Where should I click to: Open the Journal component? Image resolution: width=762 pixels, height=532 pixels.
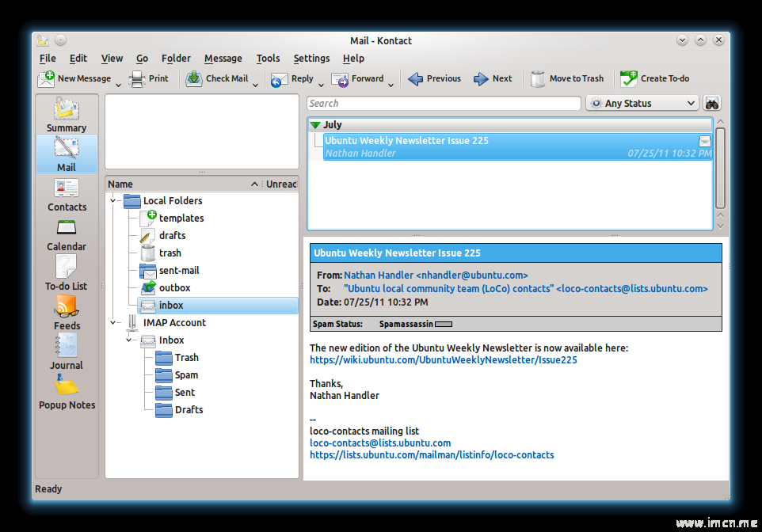coord(67,353)
